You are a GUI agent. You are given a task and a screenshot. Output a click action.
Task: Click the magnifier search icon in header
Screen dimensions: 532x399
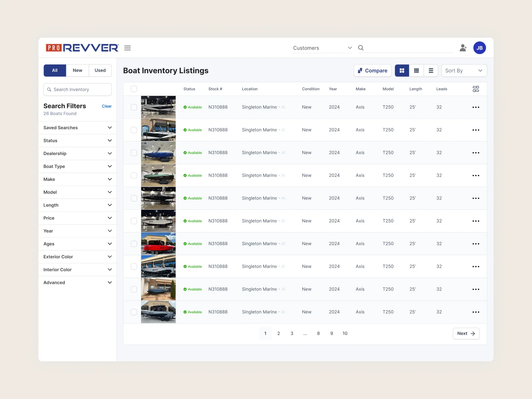point(361,48)
